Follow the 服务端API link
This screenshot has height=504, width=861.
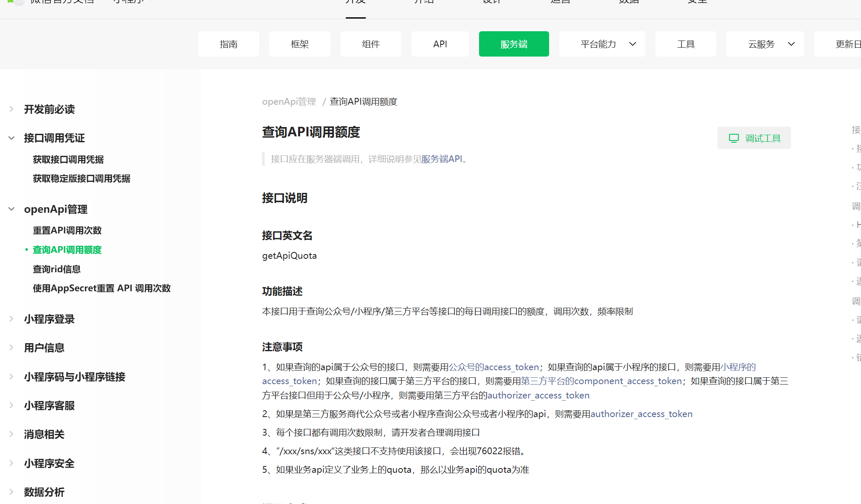click(x=441, y=159)
